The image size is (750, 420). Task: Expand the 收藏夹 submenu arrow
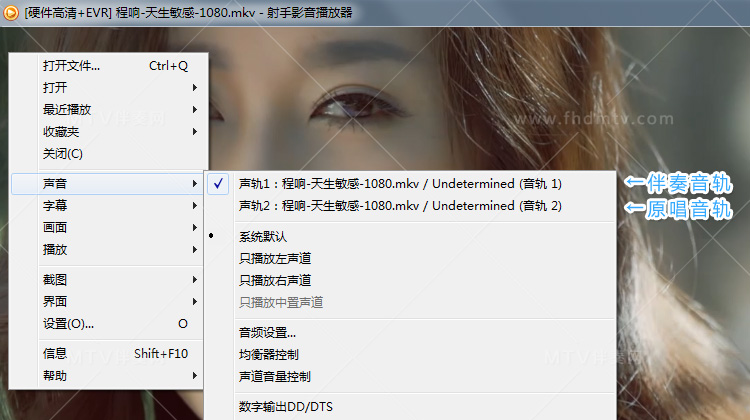tap(195, 132)
